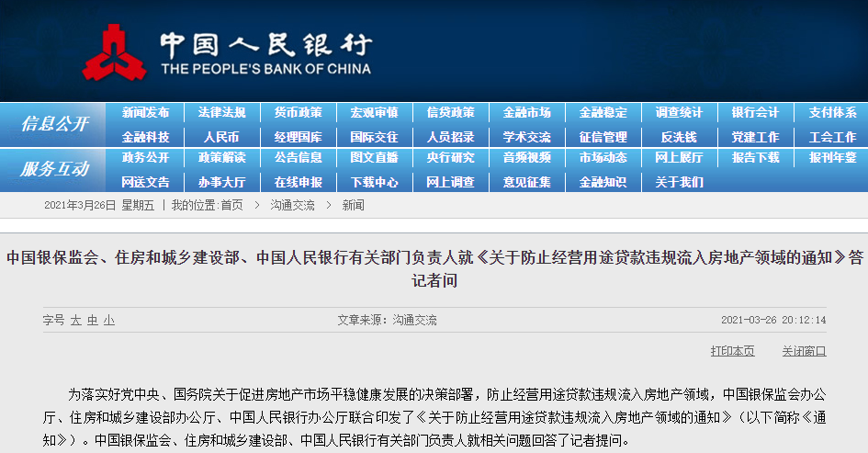Image resolution: width=868 pixels, height=453 pixels.
Task: Go to 党建工作 page
Action: [x=756, y=137]
